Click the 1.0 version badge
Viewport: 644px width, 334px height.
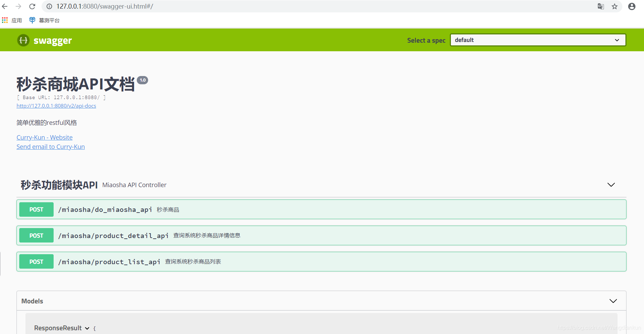click(143, 80)
